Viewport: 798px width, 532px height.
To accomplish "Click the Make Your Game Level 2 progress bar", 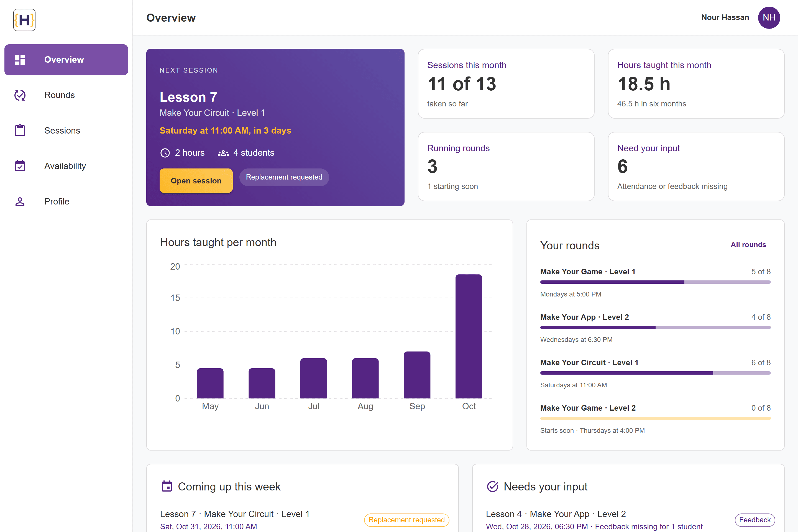I will [655, 418].
